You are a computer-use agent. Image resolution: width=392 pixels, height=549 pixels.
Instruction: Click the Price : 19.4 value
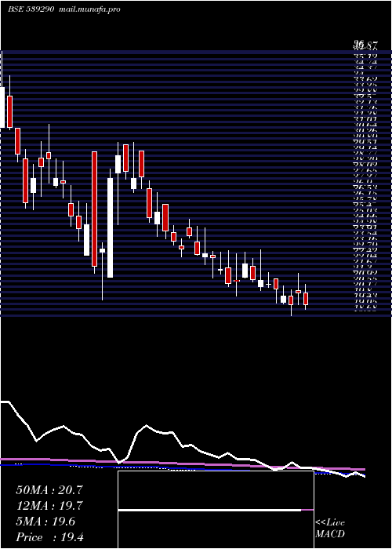[49, 537]
